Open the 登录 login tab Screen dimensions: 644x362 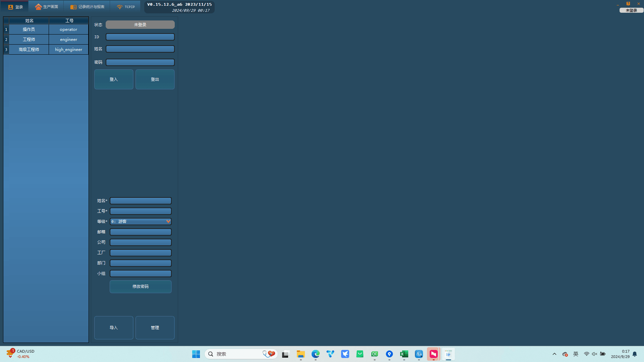point(15,7)
